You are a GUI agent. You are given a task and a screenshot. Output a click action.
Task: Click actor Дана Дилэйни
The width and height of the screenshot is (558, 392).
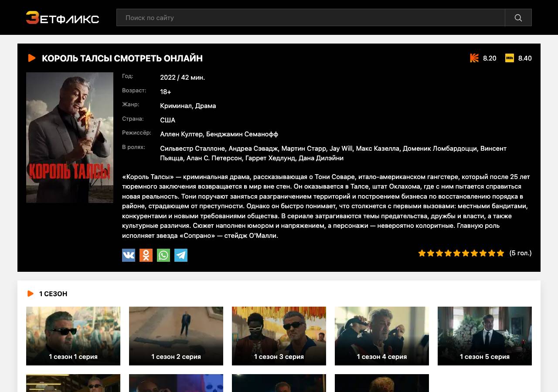(321, 158)
